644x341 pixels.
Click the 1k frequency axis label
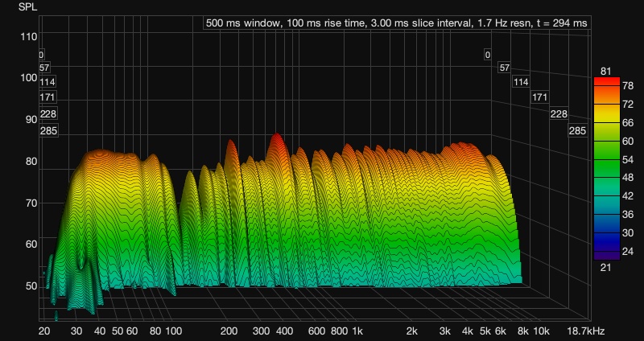357,331
